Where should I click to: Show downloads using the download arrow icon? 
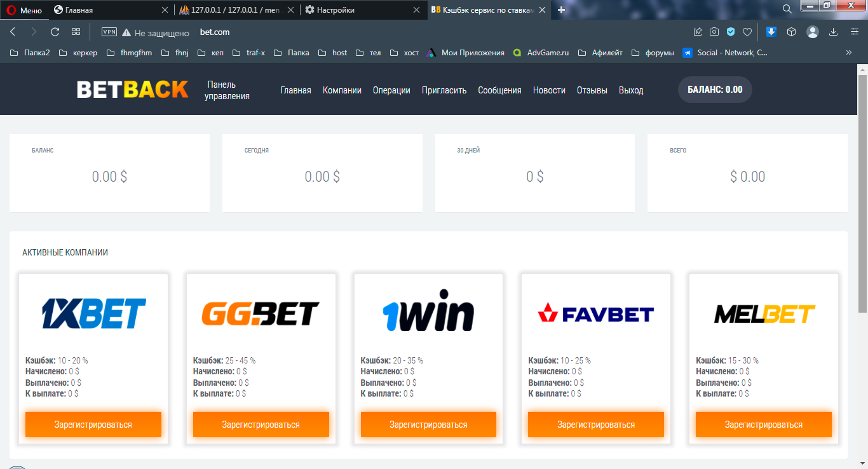click(x=833, y=32)
